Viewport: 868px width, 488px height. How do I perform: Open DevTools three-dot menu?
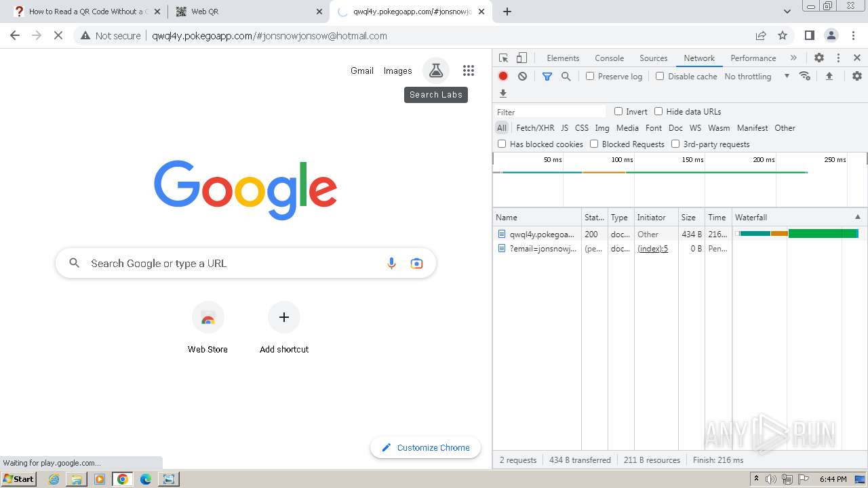coord(838,58)
